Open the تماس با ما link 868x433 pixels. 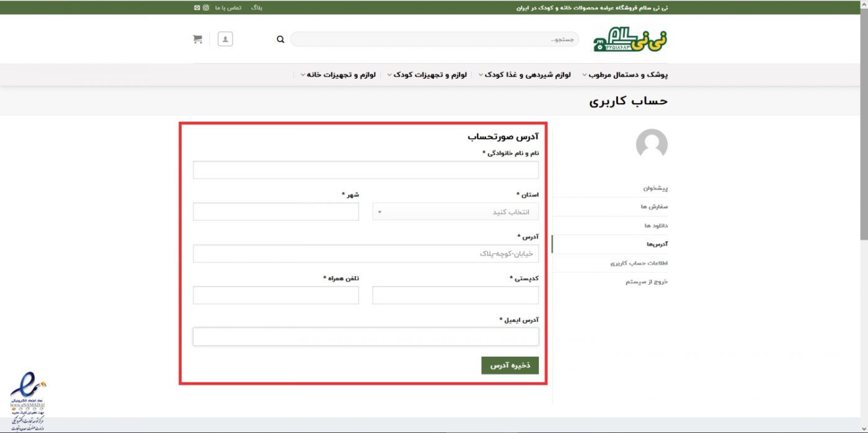coord(228,7)
